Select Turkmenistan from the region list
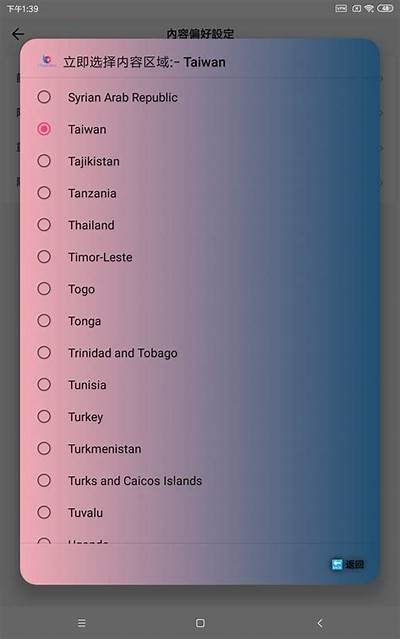 pyautogui.click(x=200, y=448)
